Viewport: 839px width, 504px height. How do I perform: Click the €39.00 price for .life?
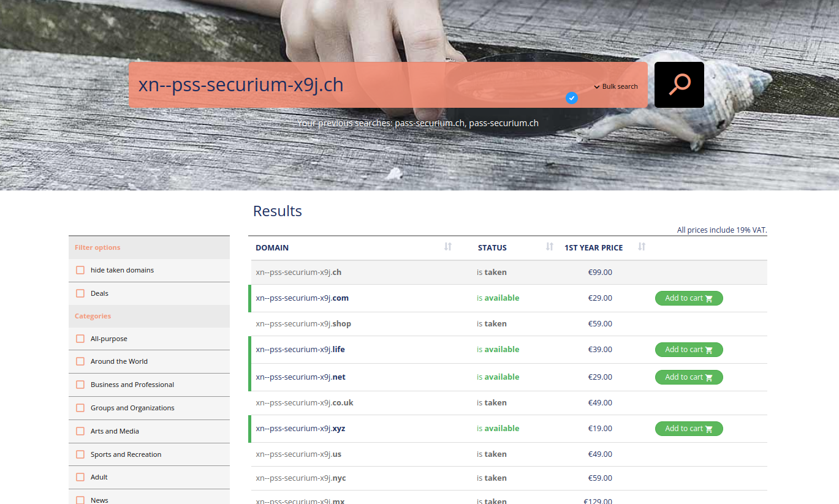click(600, 350)
